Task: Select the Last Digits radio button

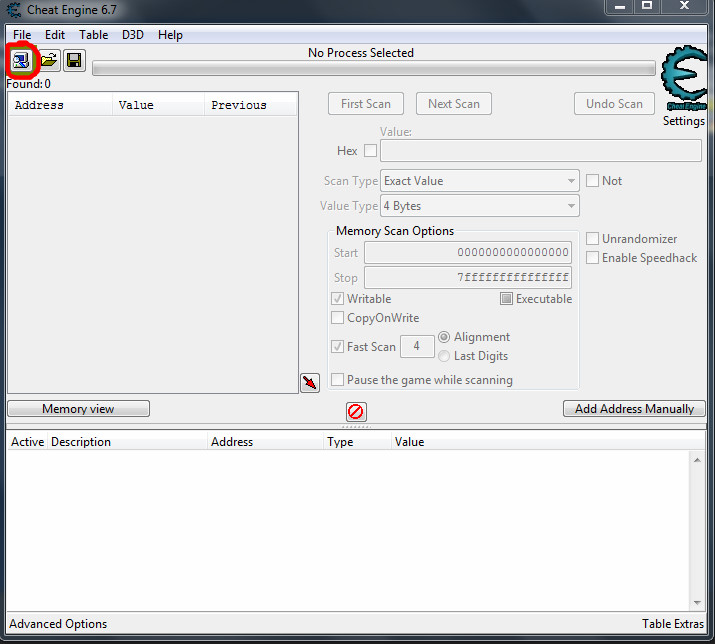Action: (x=444, y=356)
